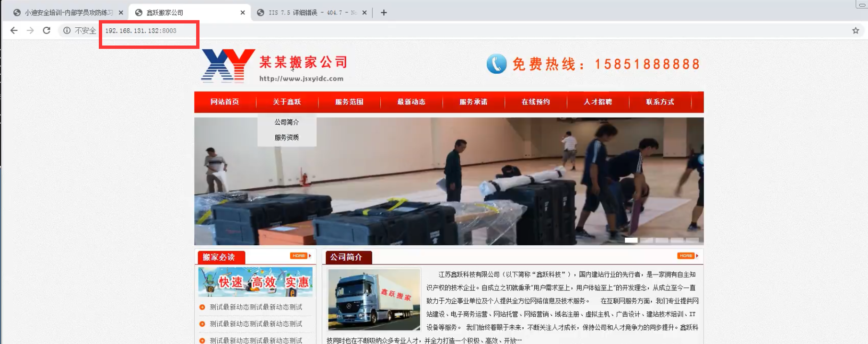Bookmark this page with star icon
Image resolution: width=868 pixels, height=344 pixels.
(x=856, y=31)
